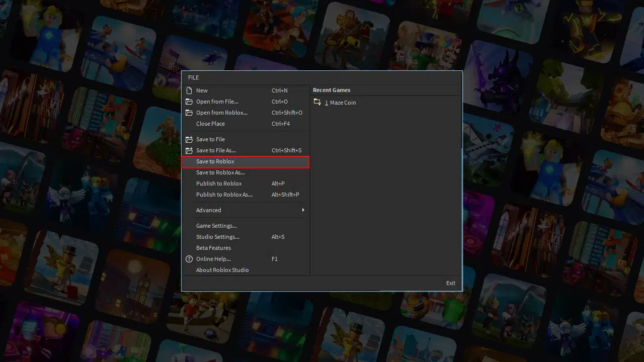
Task: Click the Alt+P shortcut label
Action: 278,184
